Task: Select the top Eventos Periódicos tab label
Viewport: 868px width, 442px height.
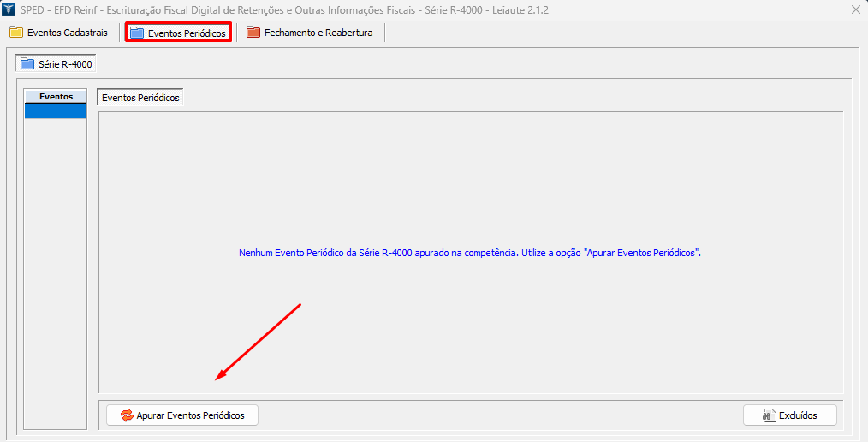Action: pos(187,33)
